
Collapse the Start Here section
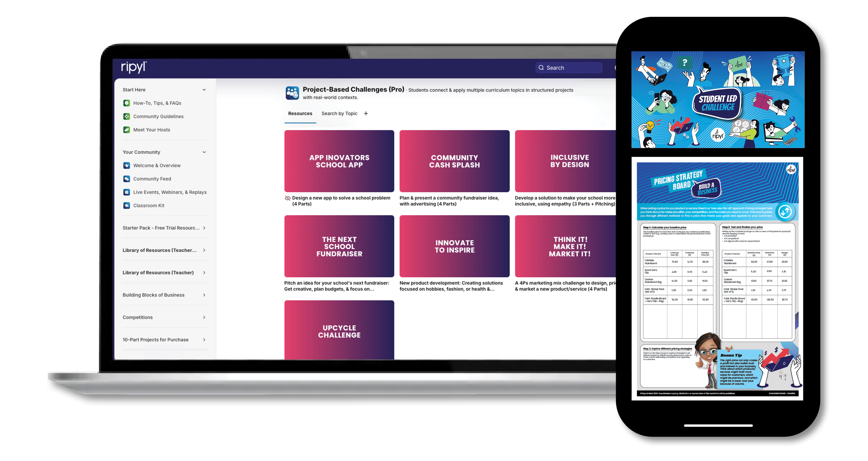204,90
